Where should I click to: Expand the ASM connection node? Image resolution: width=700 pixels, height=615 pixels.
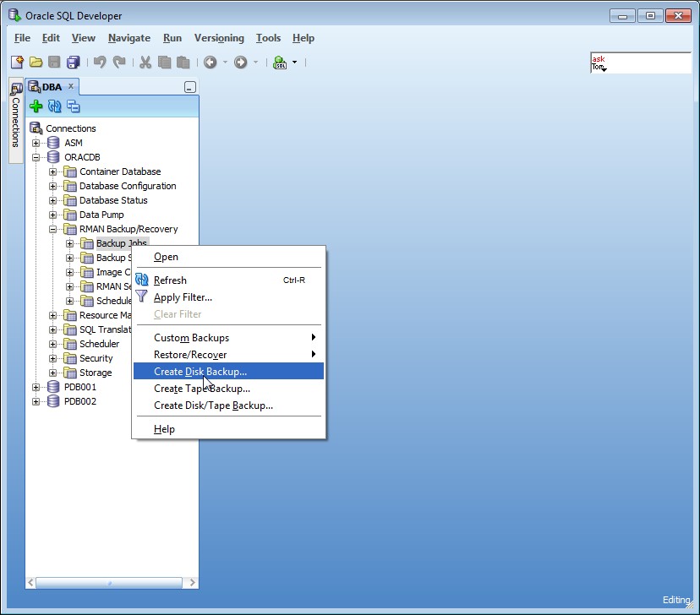[36, 143]
